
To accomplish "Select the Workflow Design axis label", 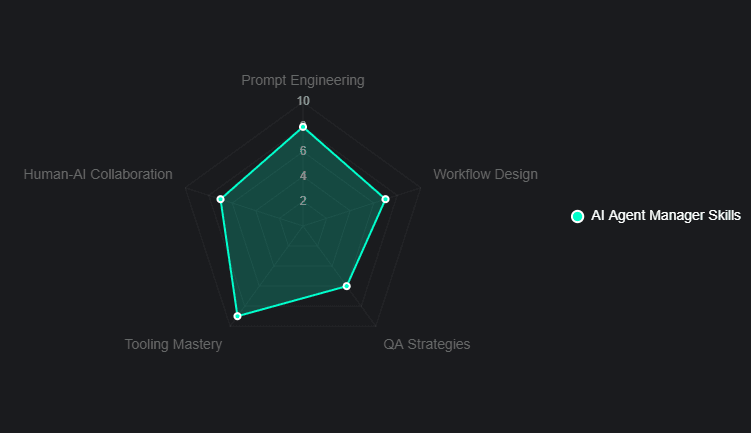I will [485, 174].
